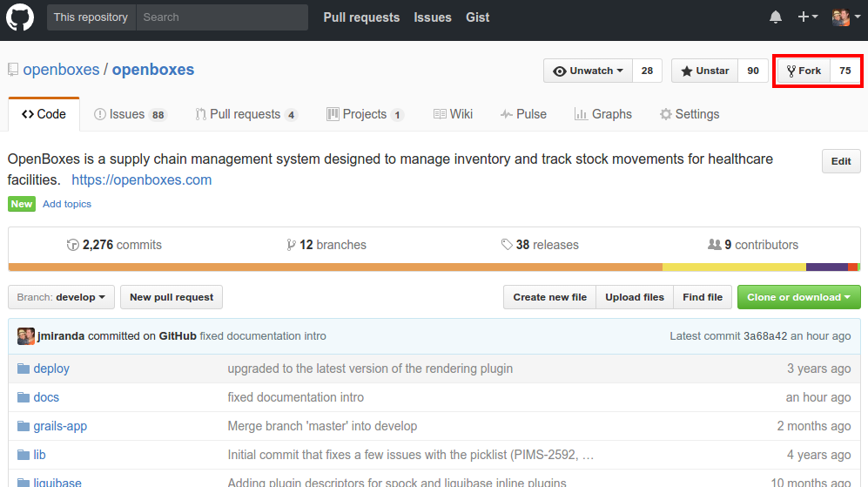This screenshot has height=487, width=868.
Task: Fork the openboxes repository
Action: [804, 71]
